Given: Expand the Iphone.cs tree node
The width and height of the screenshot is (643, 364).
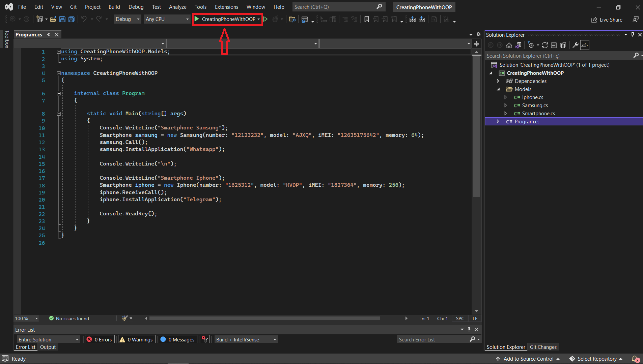Looking at the screenshot, I should tap(506, 97).
